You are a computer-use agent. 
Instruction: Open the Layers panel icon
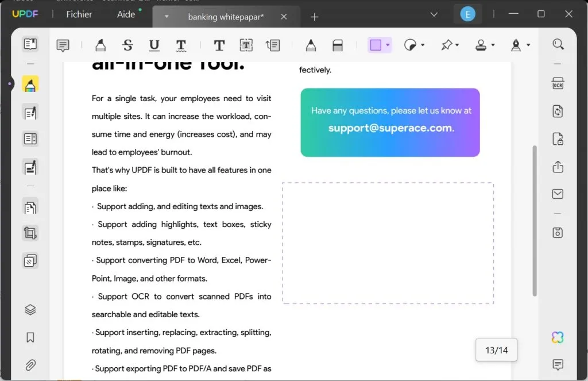30,310
